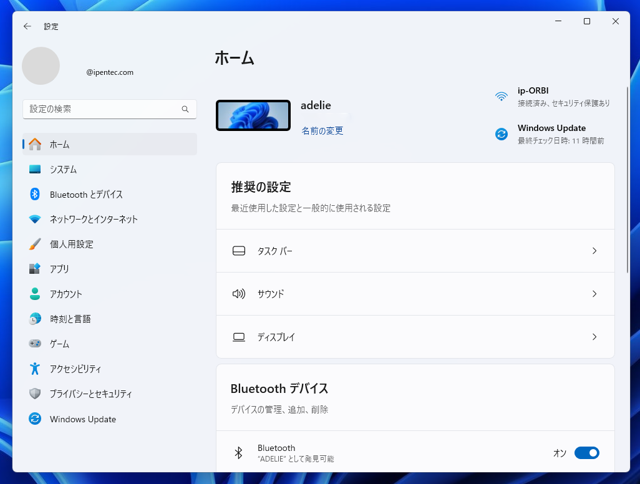
Task: Click the Windows Update sync icon at the top right
Action: [x=501, y=134]
